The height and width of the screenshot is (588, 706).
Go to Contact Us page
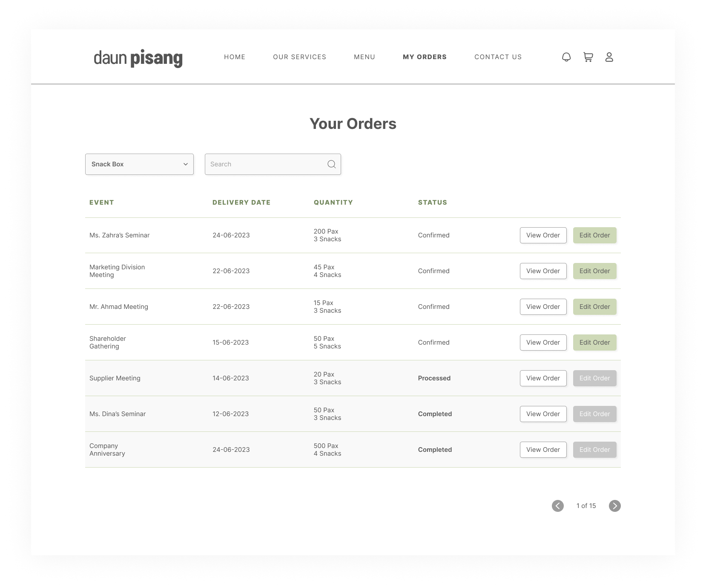[x=498, y=57]
